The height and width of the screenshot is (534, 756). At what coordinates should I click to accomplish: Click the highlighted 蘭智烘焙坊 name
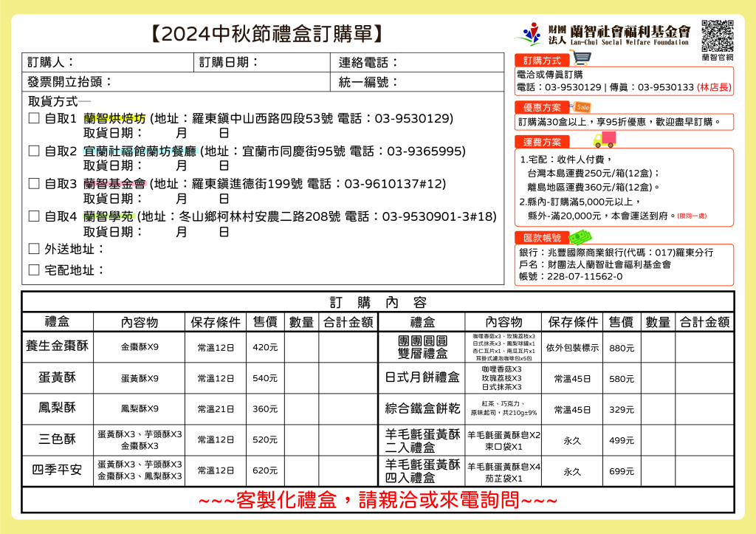click(114, 118)
